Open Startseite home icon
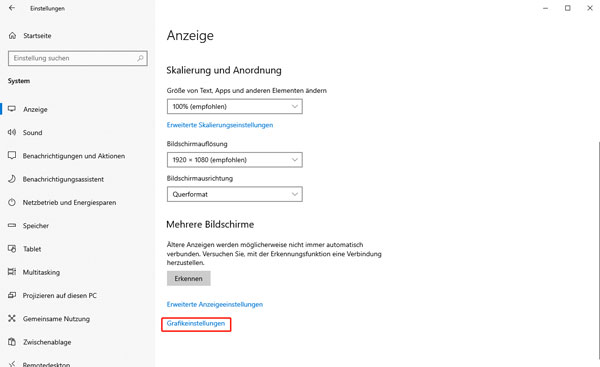600x367 pixels. (12, 36)
